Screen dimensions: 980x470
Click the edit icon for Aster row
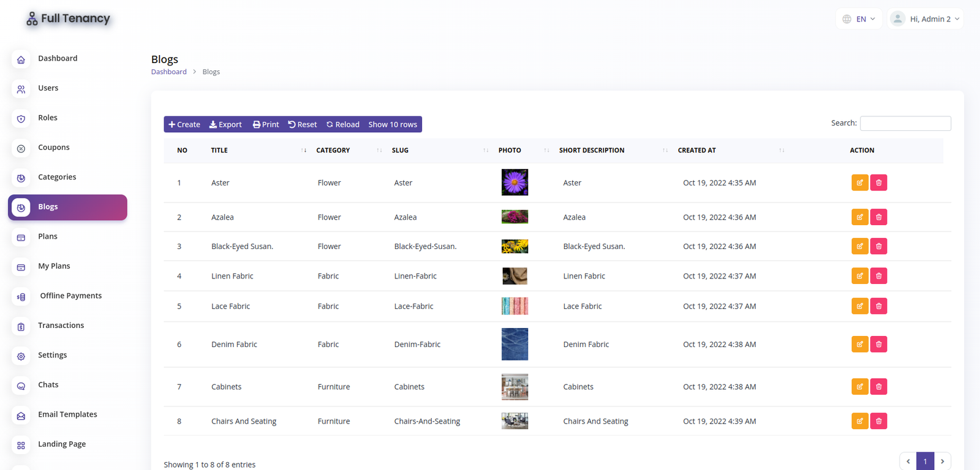pos(859,182)
